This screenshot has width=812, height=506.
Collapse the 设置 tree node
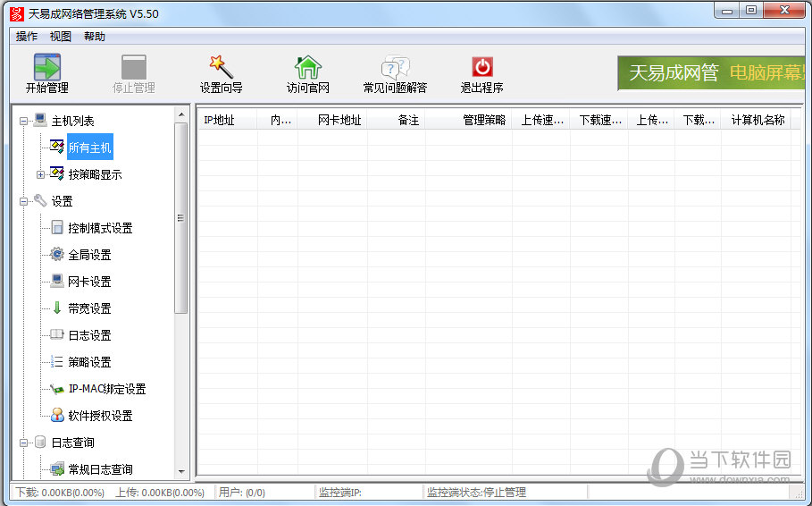[23, 201]
